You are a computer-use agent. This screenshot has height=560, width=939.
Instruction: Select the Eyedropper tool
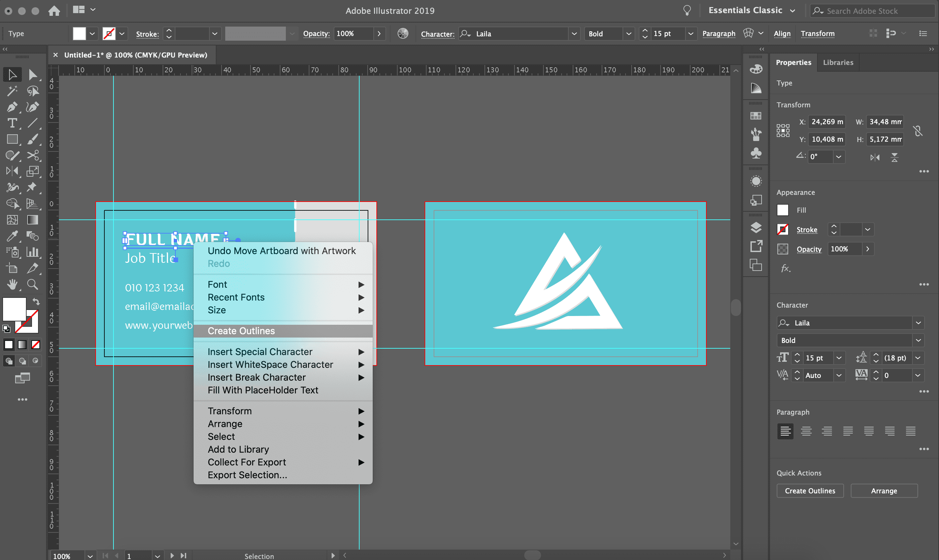12,236
